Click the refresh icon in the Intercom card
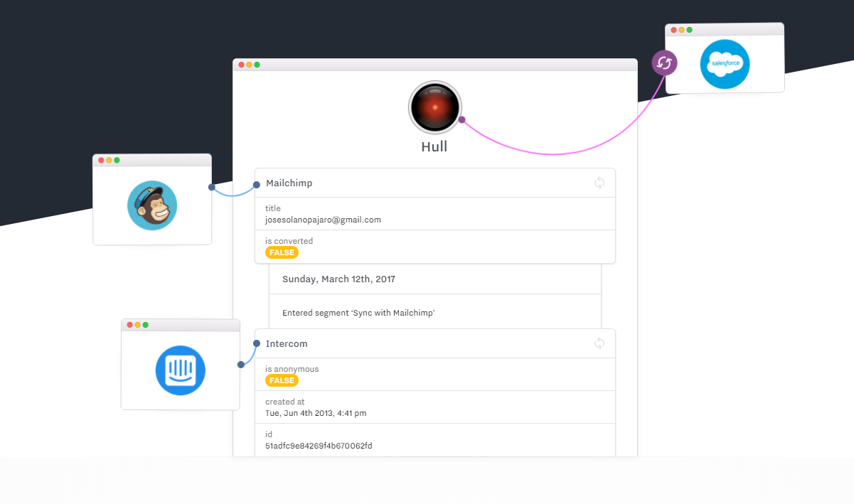This screenshot has width=854, height=504. [599, 343]
